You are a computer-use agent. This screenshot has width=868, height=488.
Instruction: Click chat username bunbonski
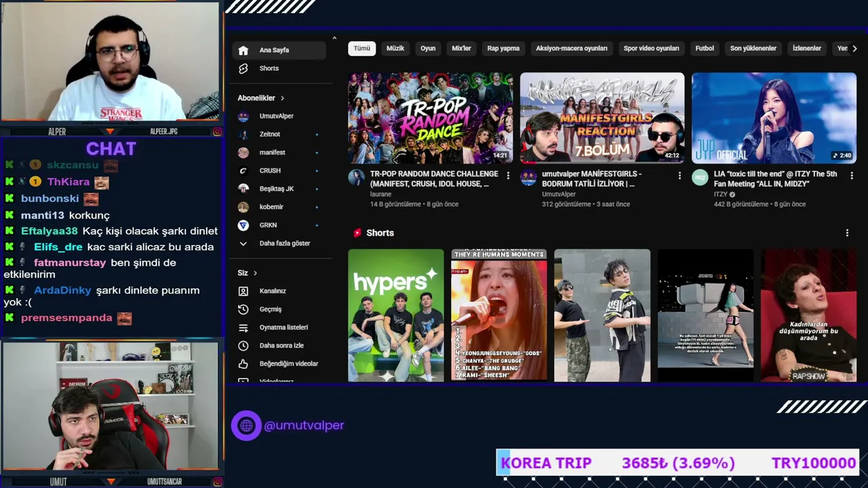point(50,199)
